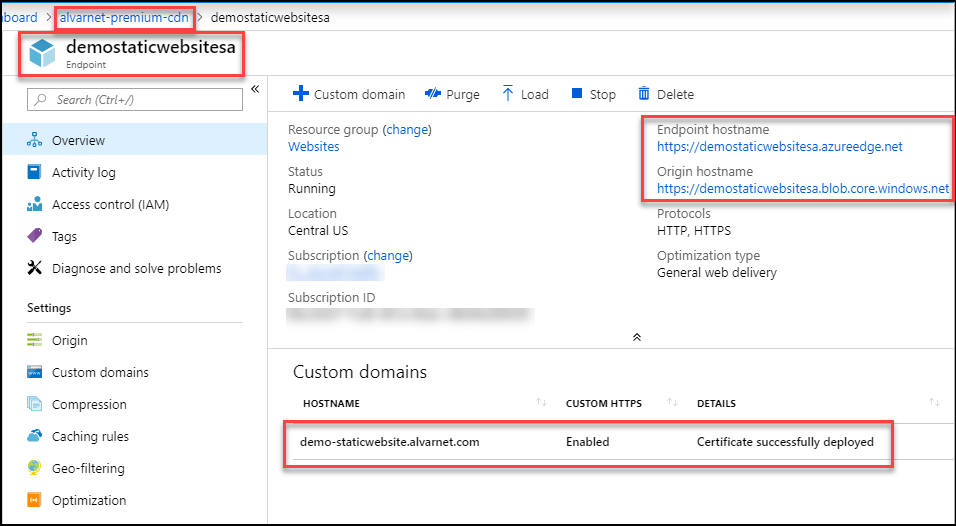
Task: Click change link next to Resource group
Action: coord(407,129)
